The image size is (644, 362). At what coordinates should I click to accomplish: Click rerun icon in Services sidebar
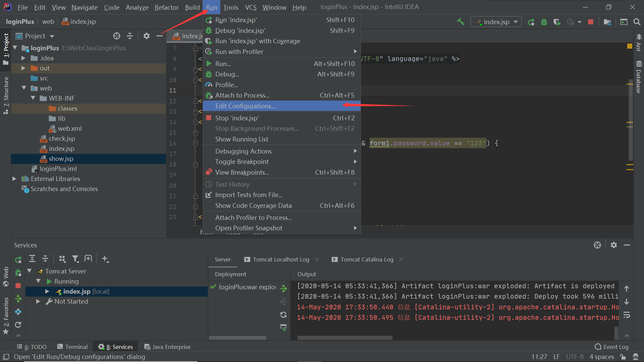pyautogui.click(x=18, y=259)
